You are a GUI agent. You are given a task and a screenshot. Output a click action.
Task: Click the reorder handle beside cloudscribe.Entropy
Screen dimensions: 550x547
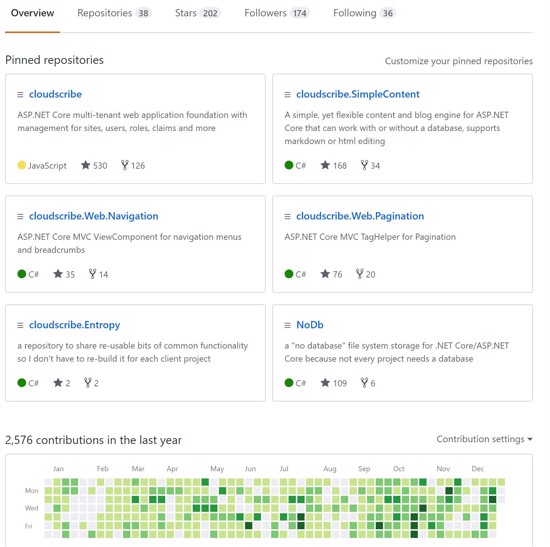coord(20,325)
